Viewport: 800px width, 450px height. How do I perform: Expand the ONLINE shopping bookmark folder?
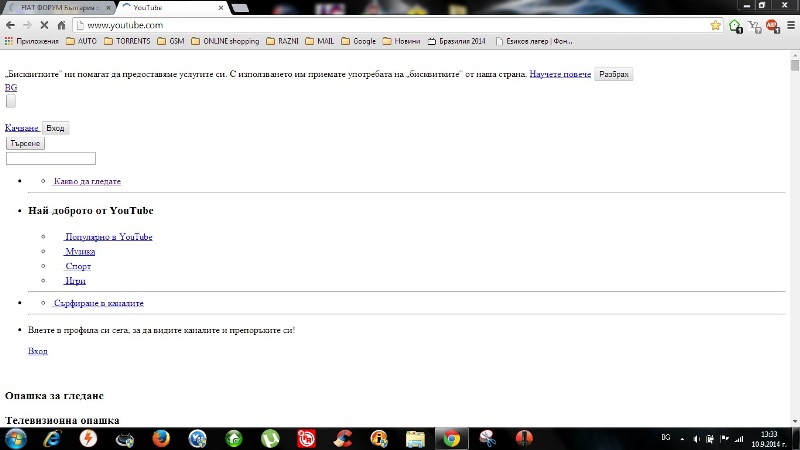click(223, 42)
